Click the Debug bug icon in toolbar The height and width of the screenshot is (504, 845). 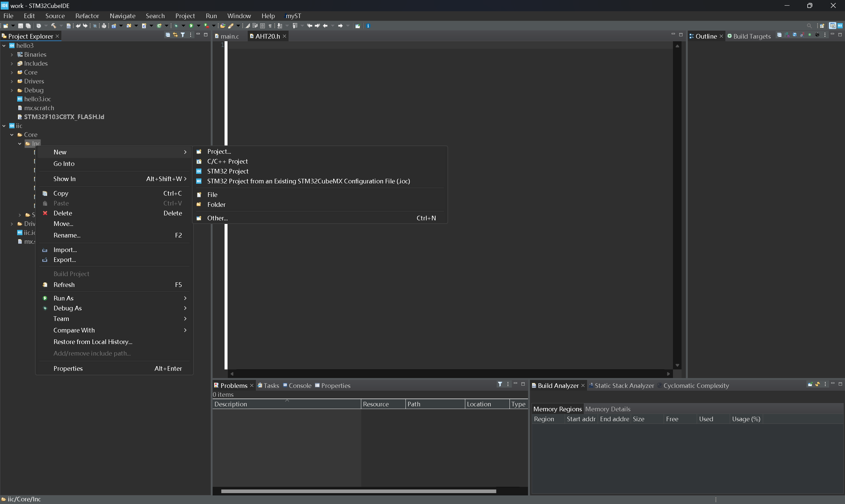click(x=176, y=26)
